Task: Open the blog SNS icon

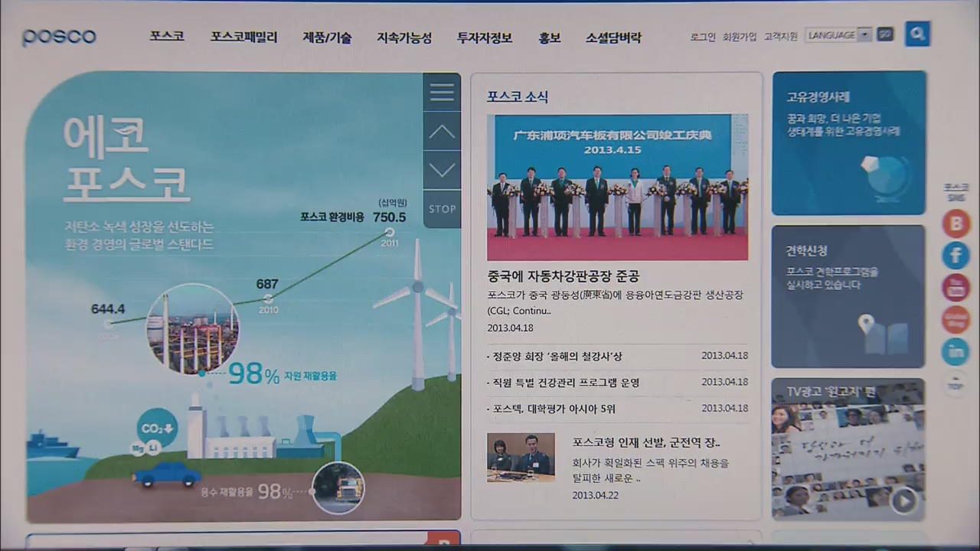Action: coord(955,223)
